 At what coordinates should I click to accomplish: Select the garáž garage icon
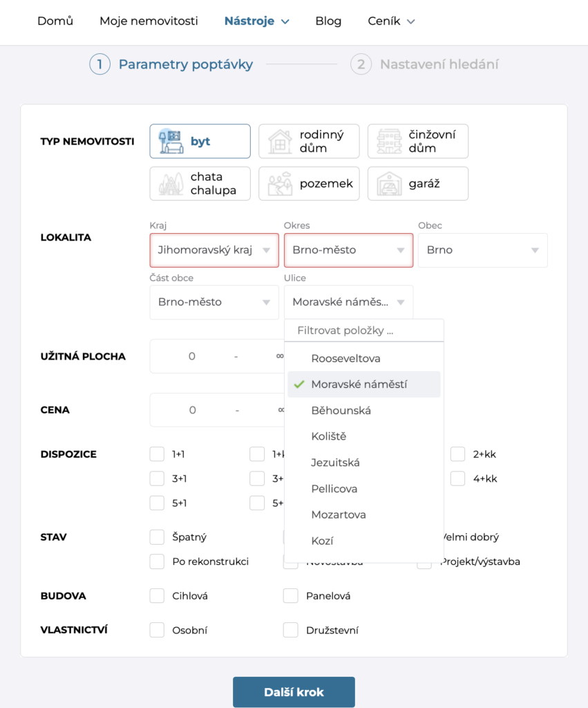click(x=389, y=184)
